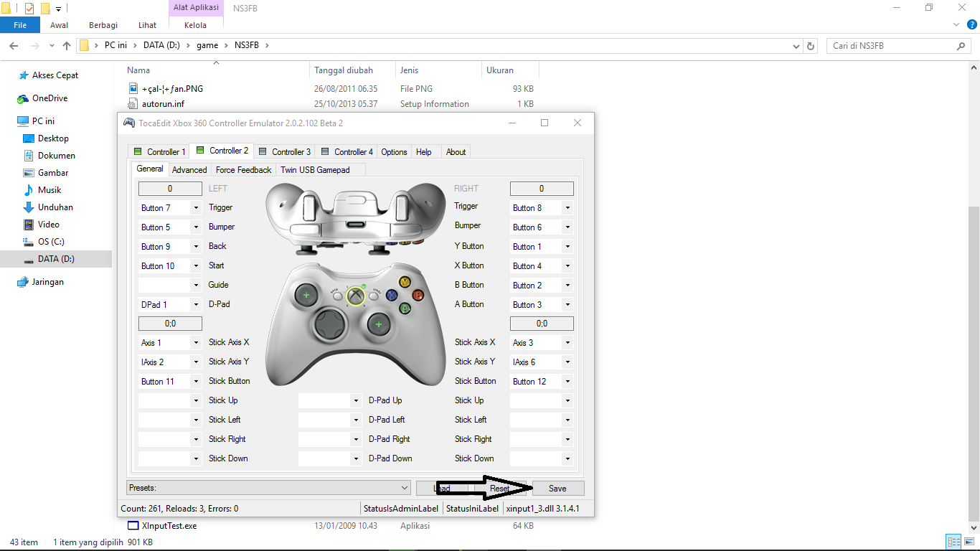The height and width of the screenshot is (551, 980).
Task: Click the Explorer Up one level arrow
Action: tap(67, 46)
